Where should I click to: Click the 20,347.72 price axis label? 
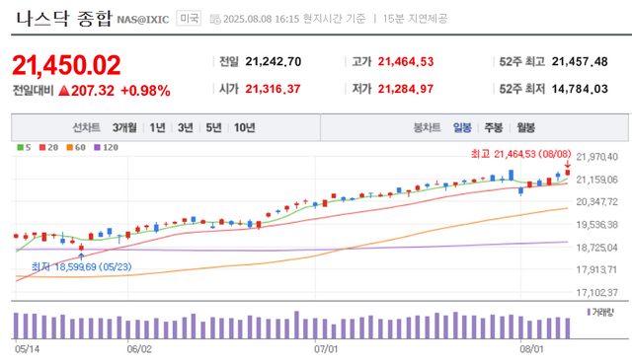point(597,202)
